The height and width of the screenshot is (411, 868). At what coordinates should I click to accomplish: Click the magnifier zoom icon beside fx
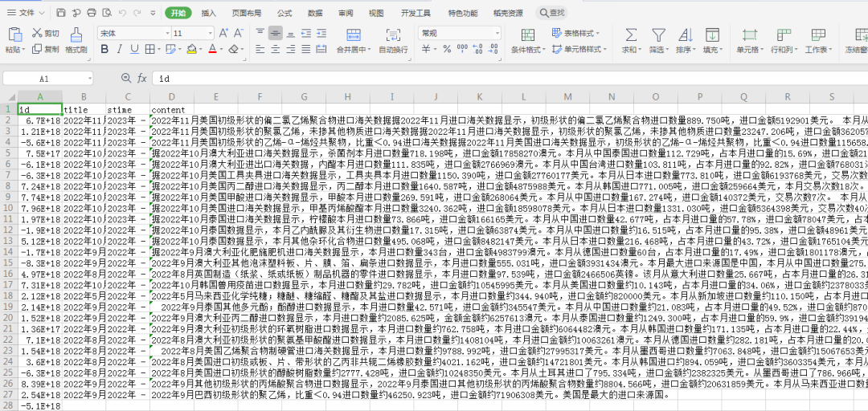126,79
